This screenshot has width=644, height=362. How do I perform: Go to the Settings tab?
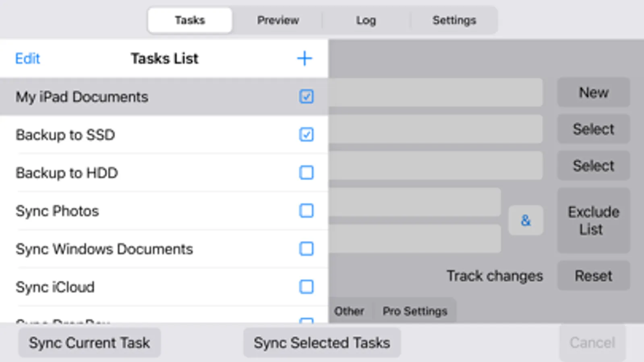pos(454,20)
